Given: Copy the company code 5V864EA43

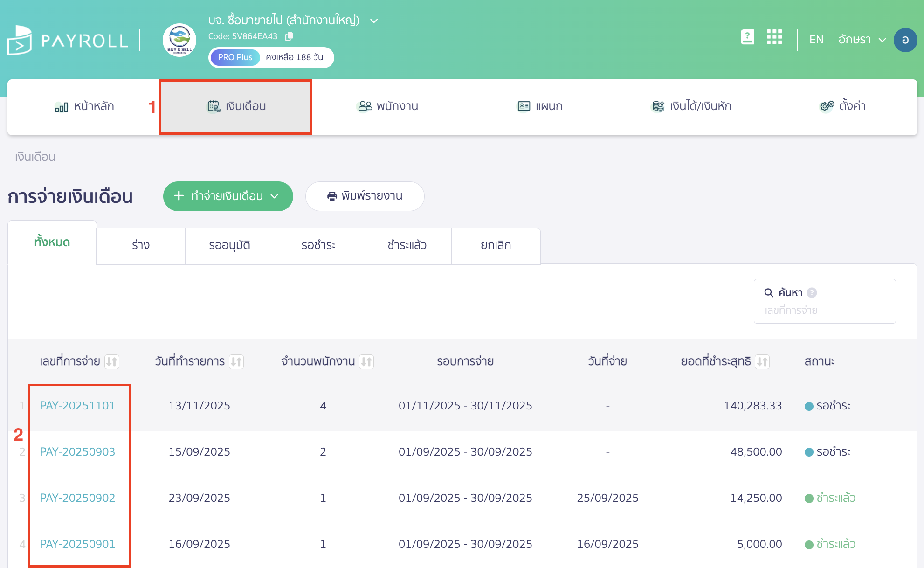Looking at the screenshot, I should [x=289, y=36].
